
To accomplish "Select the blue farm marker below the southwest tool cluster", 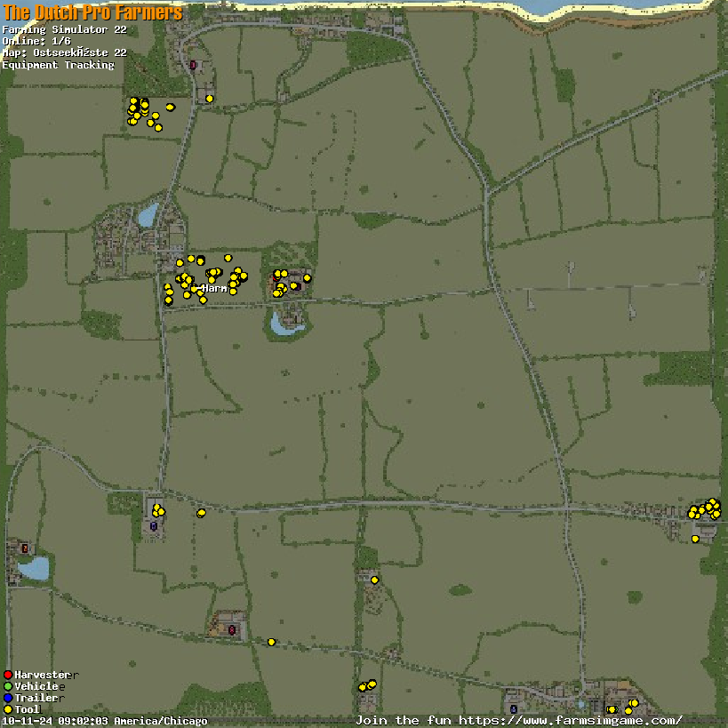I will [x=153, y=526].
